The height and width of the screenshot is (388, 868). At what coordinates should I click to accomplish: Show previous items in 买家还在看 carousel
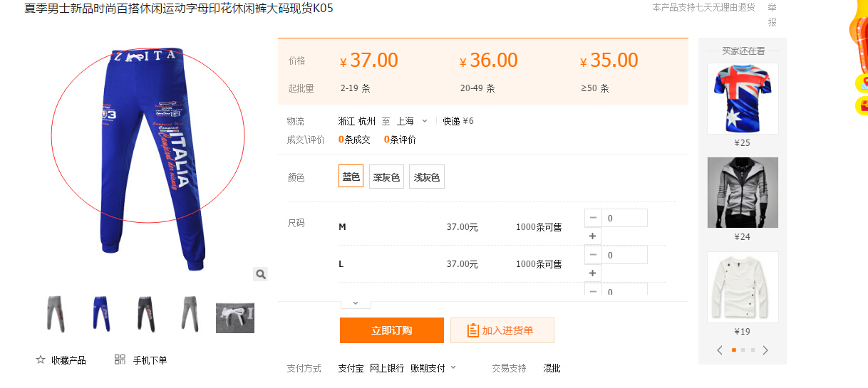click(x=720, y=350)
